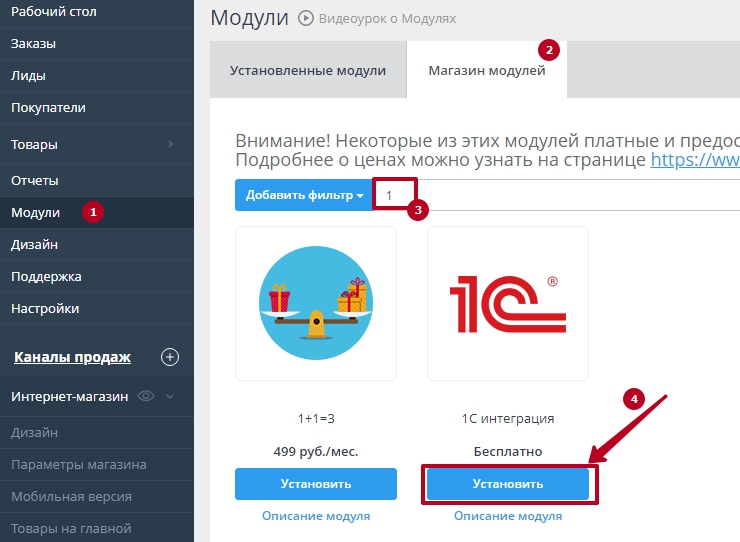The height and width of the screenshot is (542, 740).
Task: Click the video lesson play icon
Action: [306, 18]
